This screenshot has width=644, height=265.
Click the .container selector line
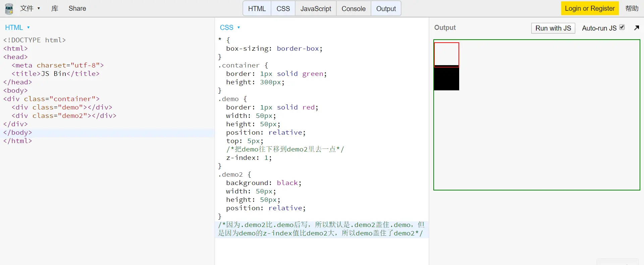click(x=243, y=65)
